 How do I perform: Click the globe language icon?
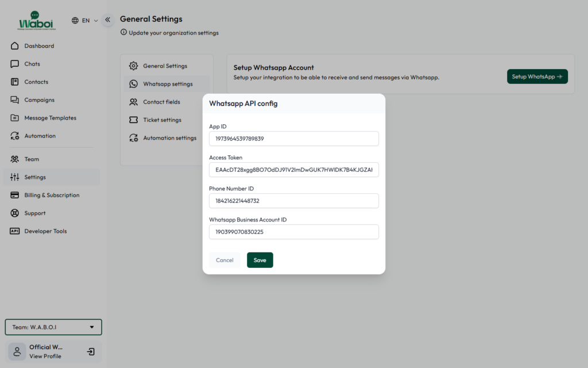[75, 20]
